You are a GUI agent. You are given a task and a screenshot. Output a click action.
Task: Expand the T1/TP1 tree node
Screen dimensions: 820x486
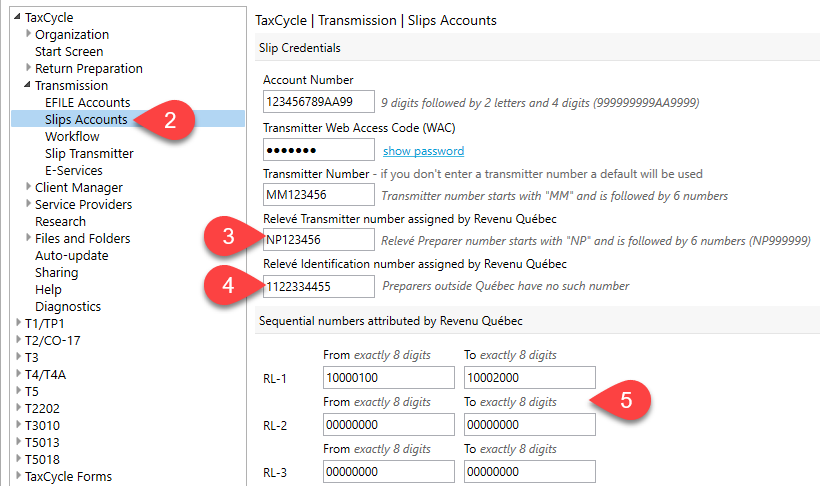tap(18, 322)
